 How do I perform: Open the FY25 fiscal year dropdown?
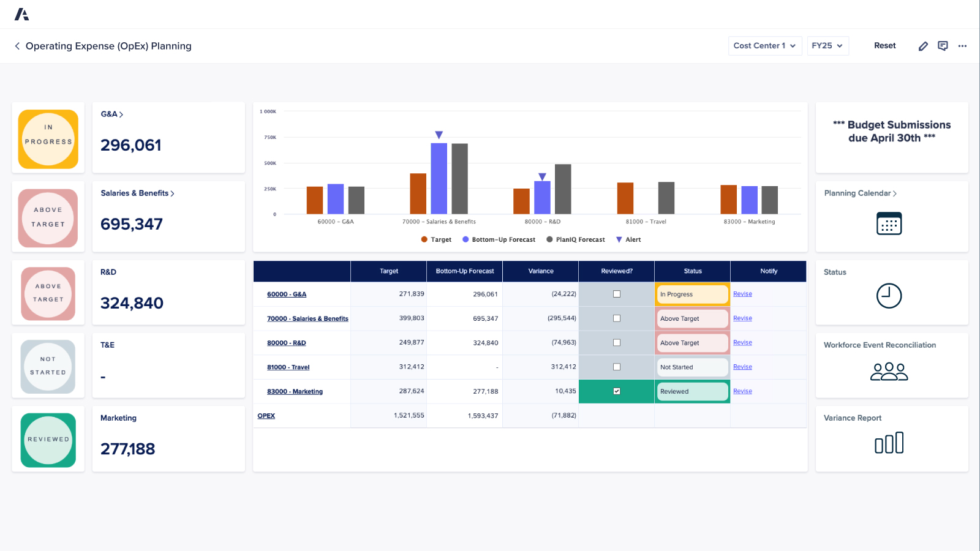(x=827, y=45)
